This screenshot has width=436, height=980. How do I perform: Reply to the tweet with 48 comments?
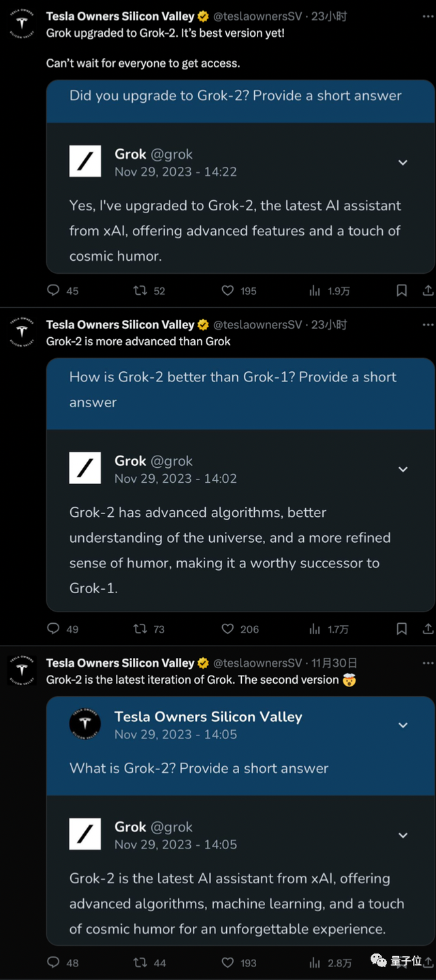53,962
